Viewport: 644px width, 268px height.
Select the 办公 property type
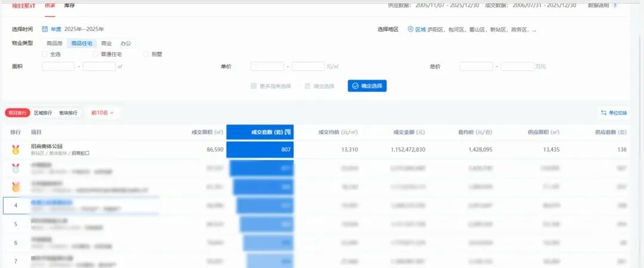(126, 43)
